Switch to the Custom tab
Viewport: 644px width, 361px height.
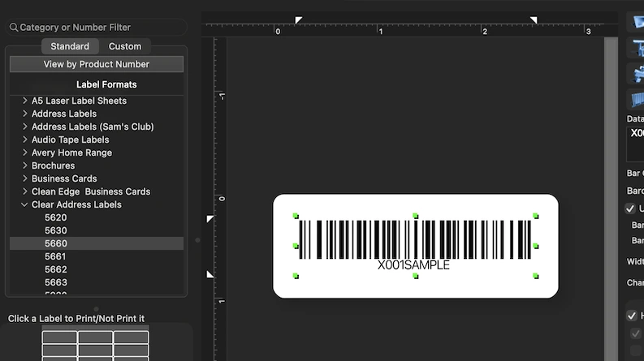coord(125,46)
